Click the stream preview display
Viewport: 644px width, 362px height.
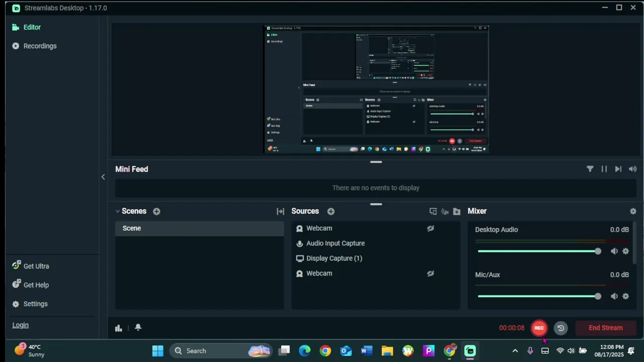376,89
